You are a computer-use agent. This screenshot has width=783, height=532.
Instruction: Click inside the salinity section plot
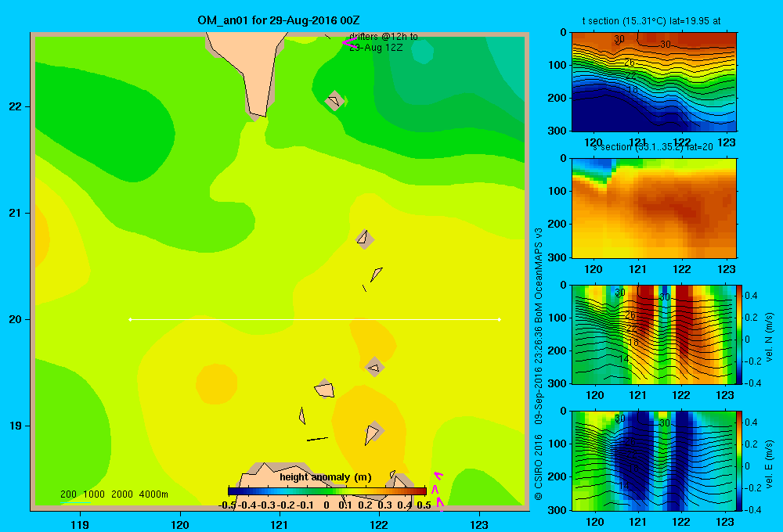point(654,208)
